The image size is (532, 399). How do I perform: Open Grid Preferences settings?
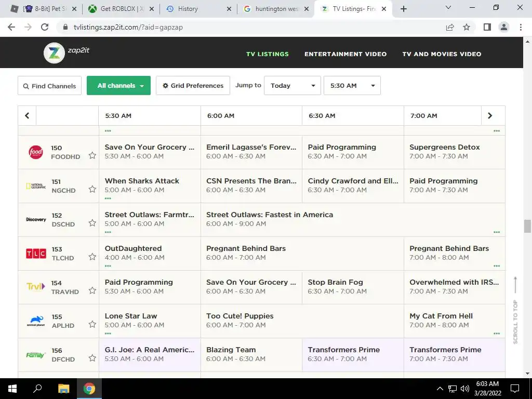click(x=193, y=86)
